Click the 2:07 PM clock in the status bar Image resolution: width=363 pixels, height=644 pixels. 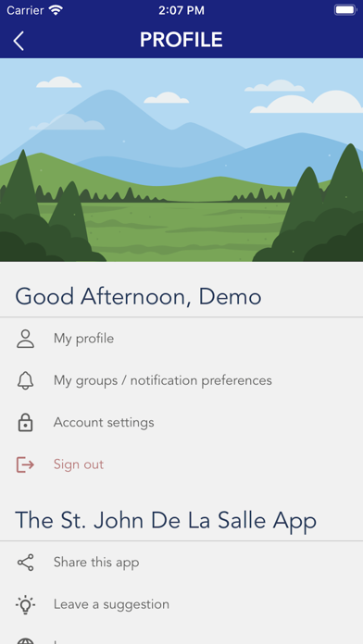pos(181,10)
